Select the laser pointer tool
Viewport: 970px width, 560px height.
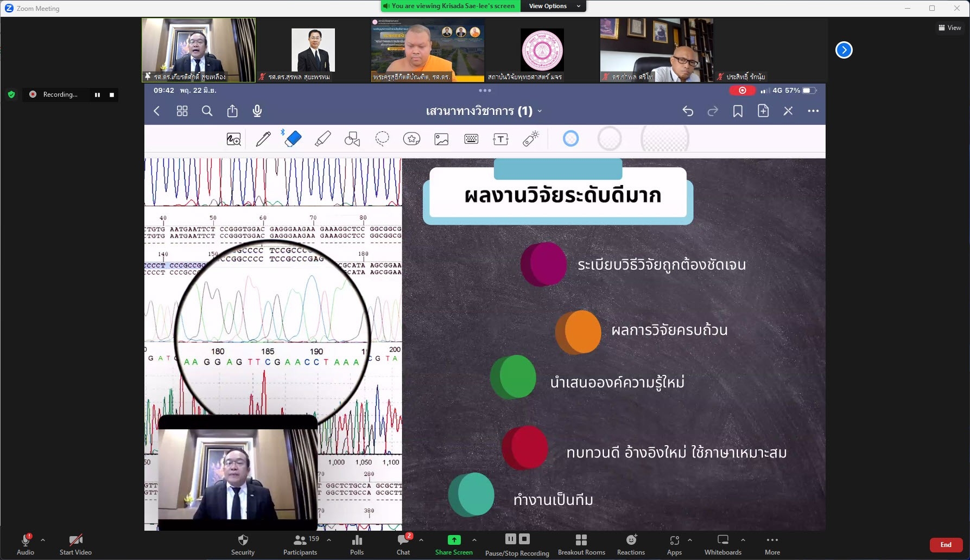click(530, 139)
